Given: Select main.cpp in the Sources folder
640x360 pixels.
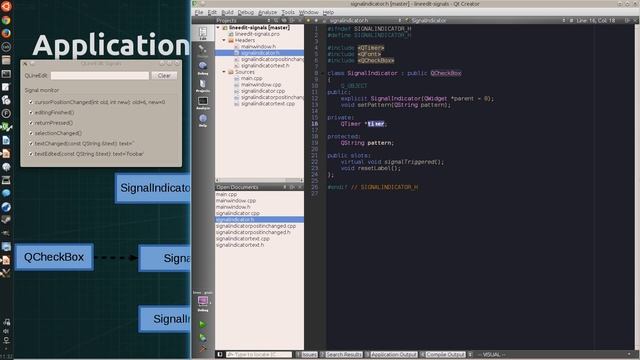Looking at the screenshot, I should (251, 78).
